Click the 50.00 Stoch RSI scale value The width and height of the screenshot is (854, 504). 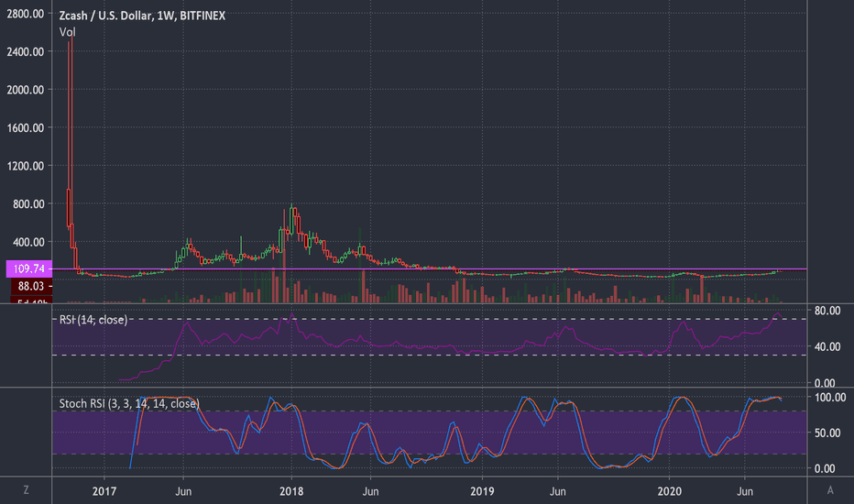827,433
